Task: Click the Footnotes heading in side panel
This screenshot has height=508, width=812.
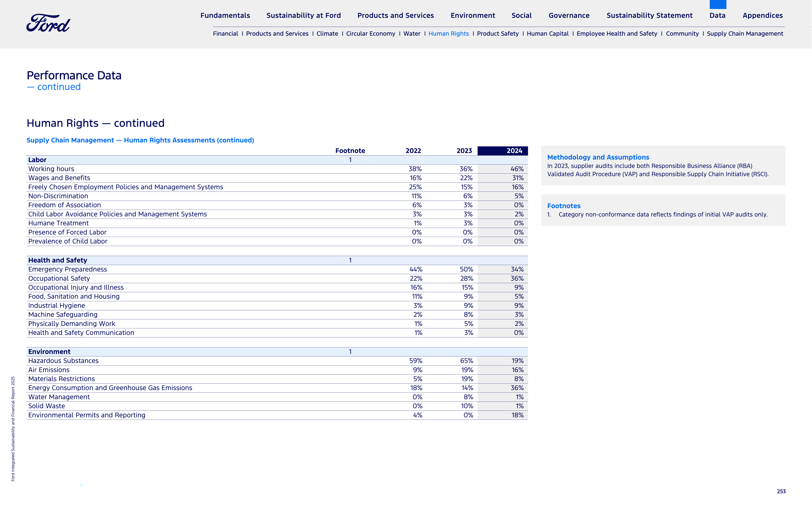Action: pyautogui.click(x=564, y=206)
